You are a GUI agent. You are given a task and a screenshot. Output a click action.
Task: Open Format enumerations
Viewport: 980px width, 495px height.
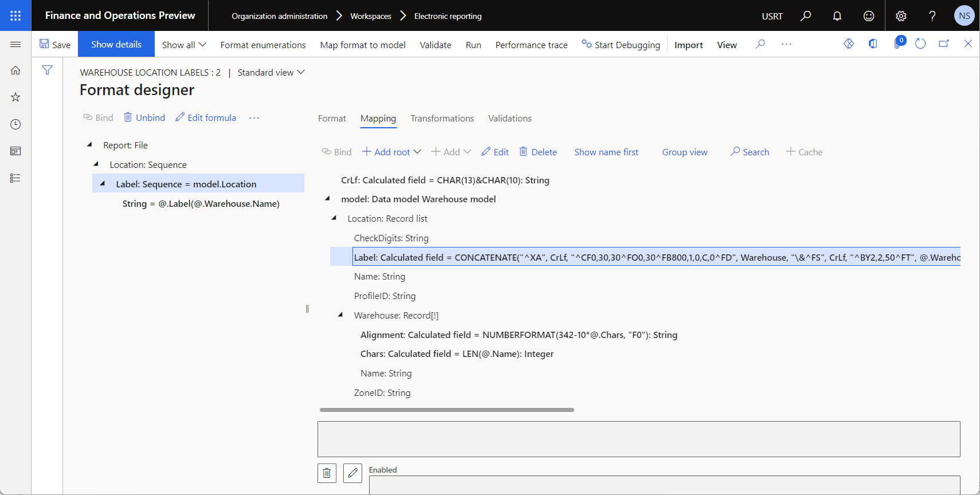click(263, 45)
